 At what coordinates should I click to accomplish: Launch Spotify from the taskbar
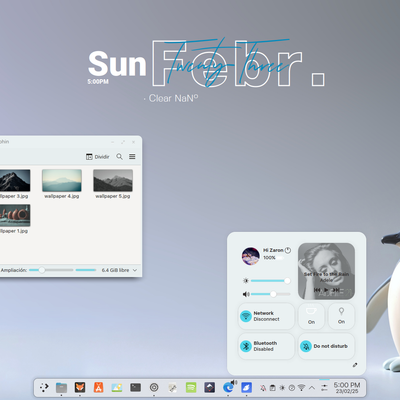[191, 387]
